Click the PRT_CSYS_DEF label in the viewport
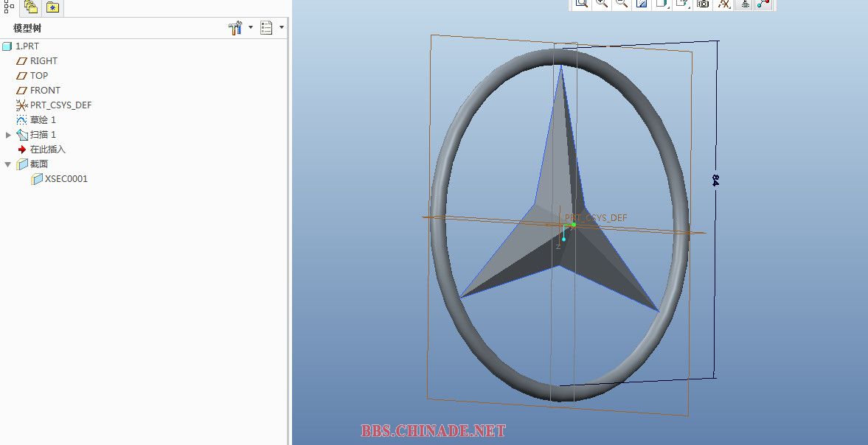The height and width of the screenshot is (445, 868). 596,218
